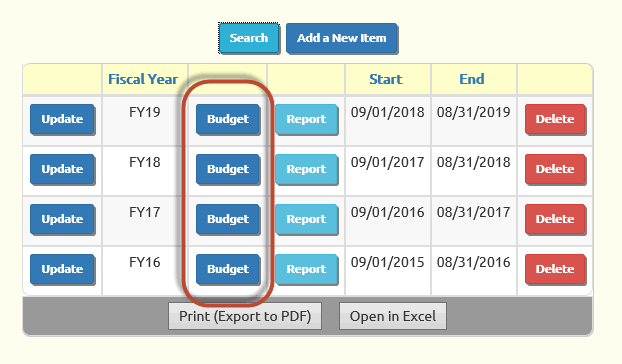This screenshot has height=364, width=622.
Task: Click the Search button
Action: click(x=249, y=38)
